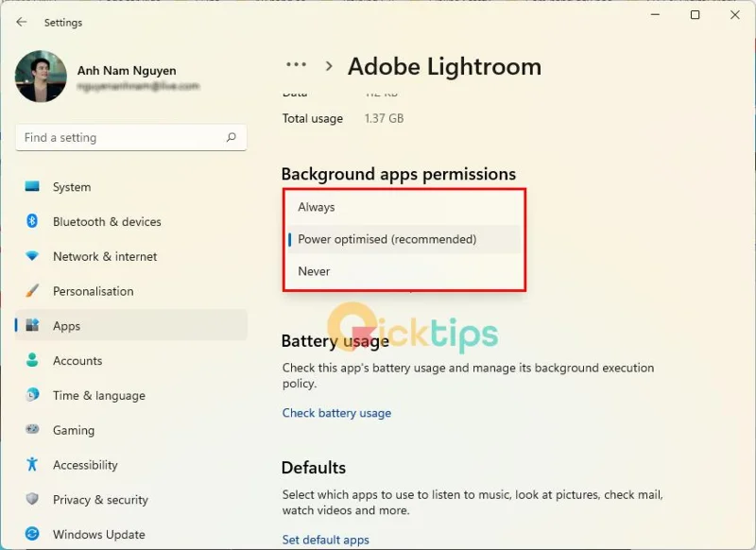Open Accessibility settings
This screenshot has height=550, width=756.
pyautogui.click(x=131, y=464)
